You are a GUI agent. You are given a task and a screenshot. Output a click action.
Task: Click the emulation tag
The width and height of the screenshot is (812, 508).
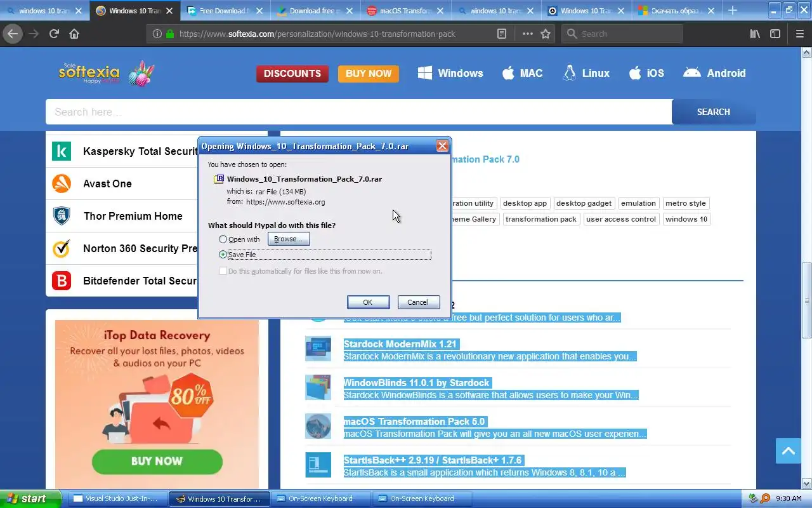[x=638, y=203]
